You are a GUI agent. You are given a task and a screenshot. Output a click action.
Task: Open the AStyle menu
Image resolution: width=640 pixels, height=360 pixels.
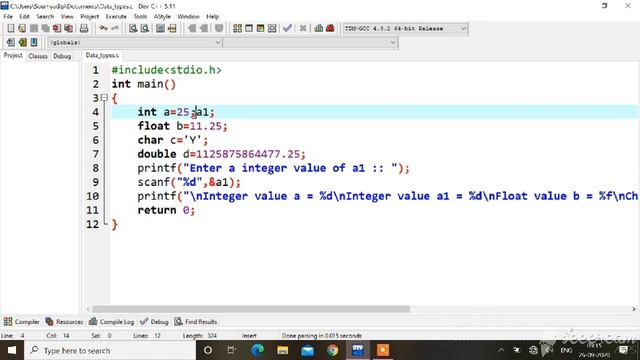162,16
